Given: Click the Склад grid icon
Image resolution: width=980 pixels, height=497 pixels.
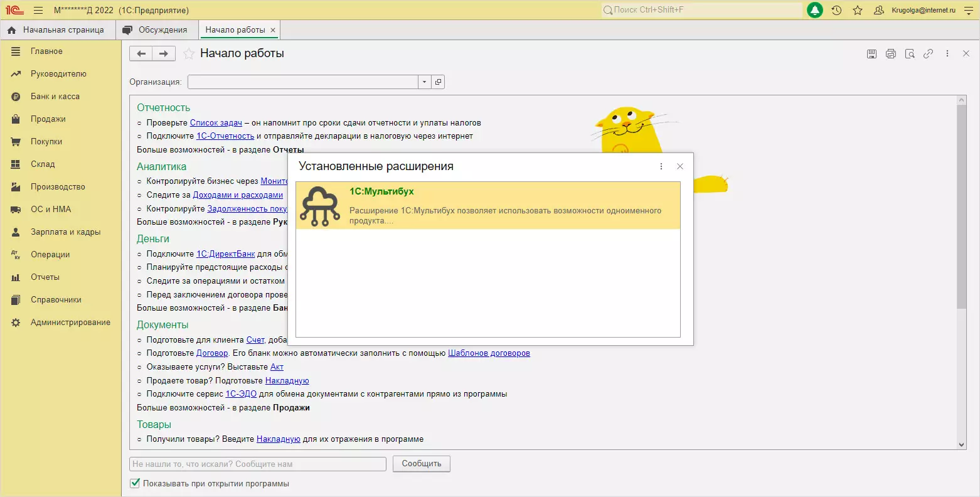Looking at the screenshot, I should (16, 164).
